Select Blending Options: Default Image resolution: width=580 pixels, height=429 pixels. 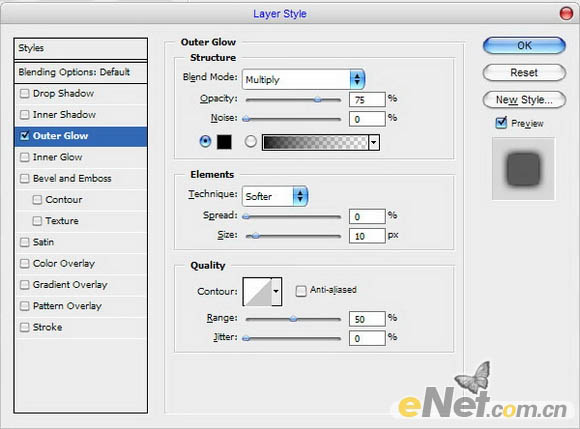click(81, 72)
